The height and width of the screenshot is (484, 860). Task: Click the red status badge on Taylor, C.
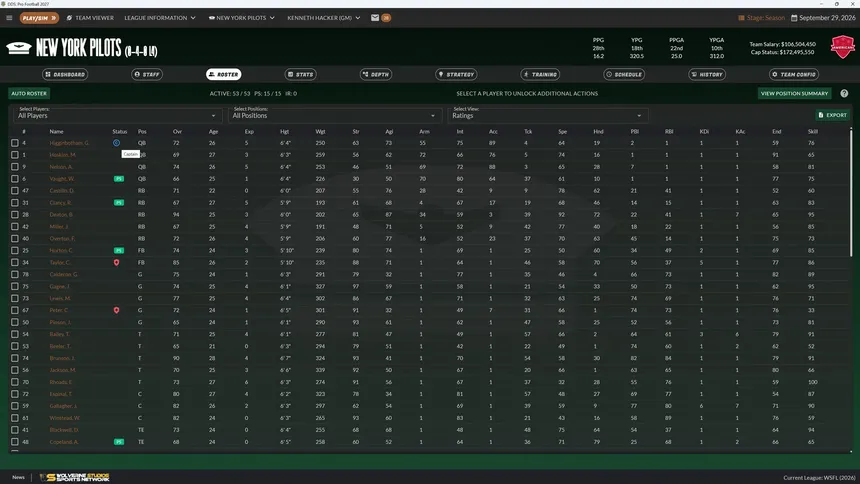coord(116,262)
